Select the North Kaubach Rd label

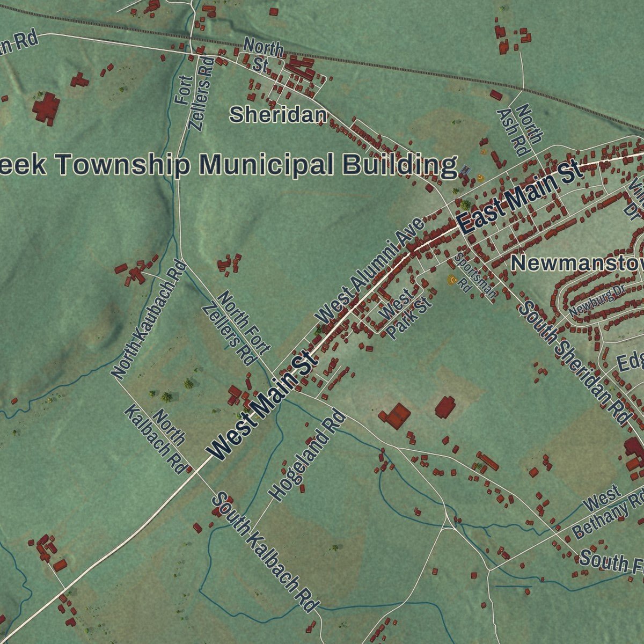148,319
